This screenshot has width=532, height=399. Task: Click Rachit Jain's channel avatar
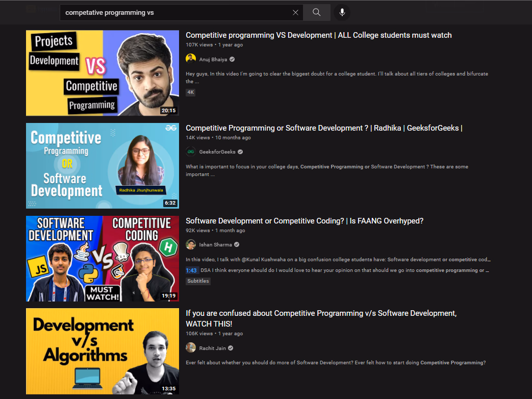[x=191, y=347]
